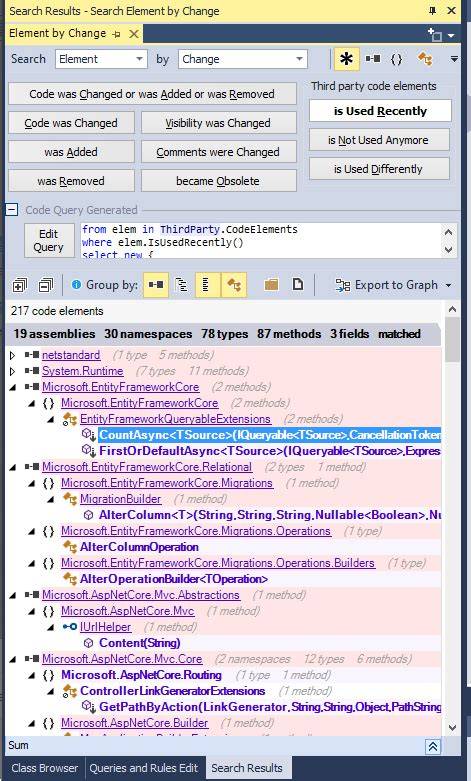Select the Content(String) method row
The image size is (471, 781).
139,643
